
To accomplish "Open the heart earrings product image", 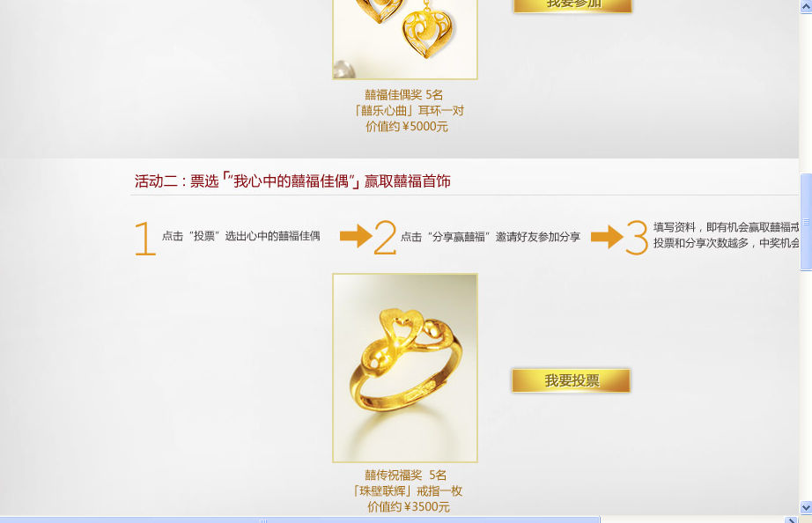I will [405, 40].
